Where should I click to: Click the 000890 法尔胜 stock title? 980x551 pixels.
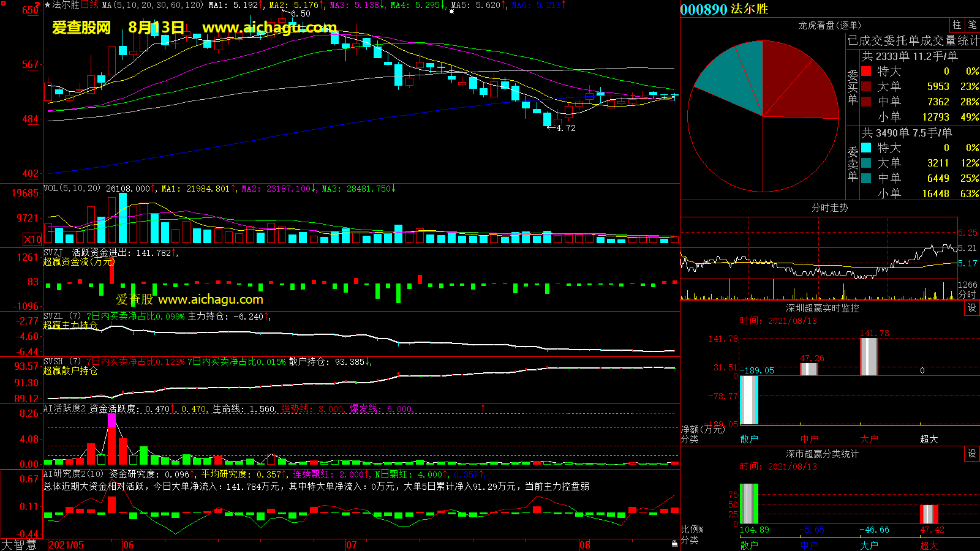point(724,9)
